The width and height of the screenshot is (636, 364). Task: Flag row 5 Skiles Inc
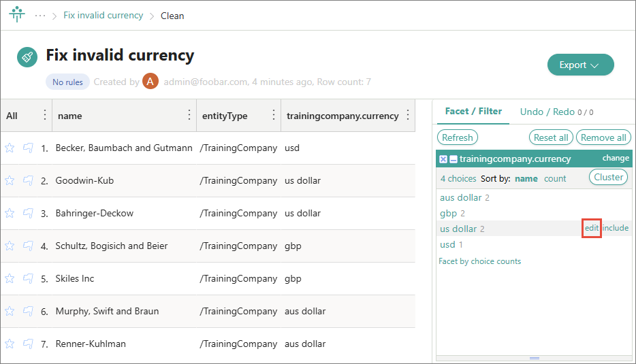click(x=28, y=278)
